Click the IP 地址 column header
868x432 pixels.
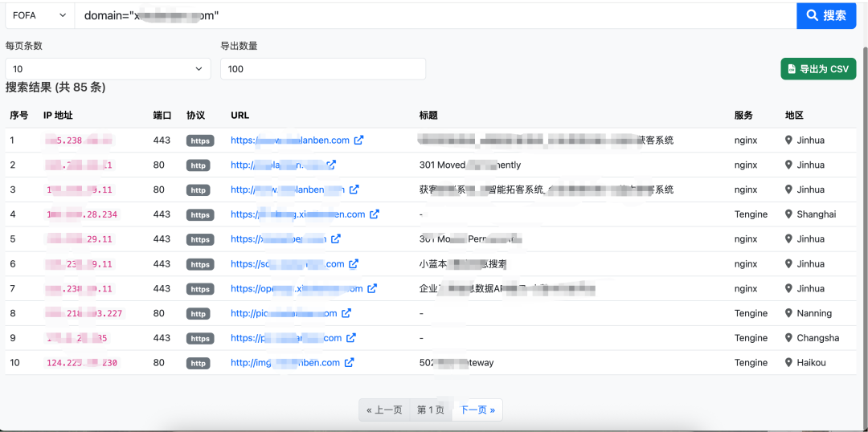click(58, 116)
